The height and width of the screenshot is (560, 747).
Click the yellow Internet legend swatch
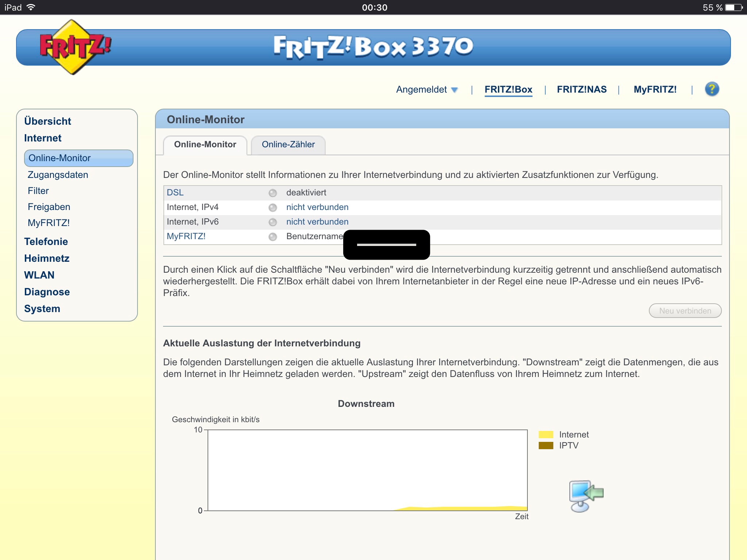546,435
